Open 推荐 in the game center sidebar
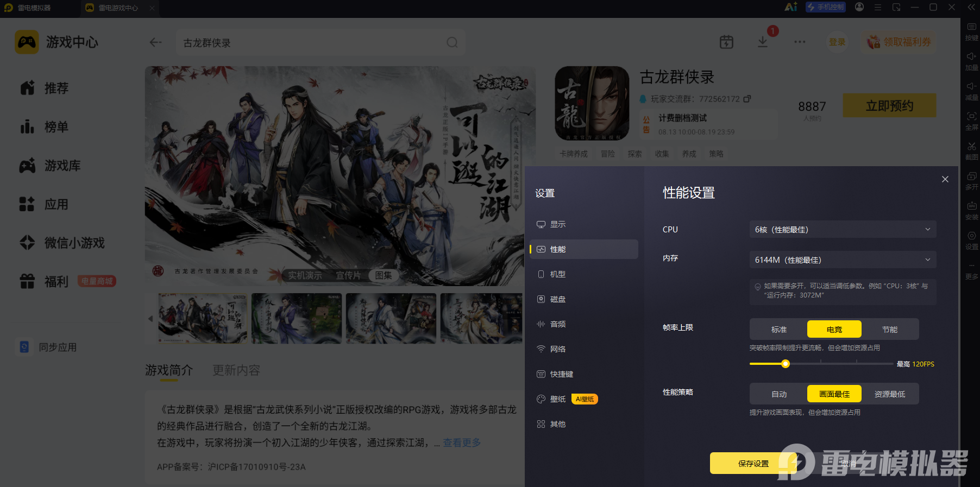The width and height of the screenshot is (980, 487). point(45,88)
